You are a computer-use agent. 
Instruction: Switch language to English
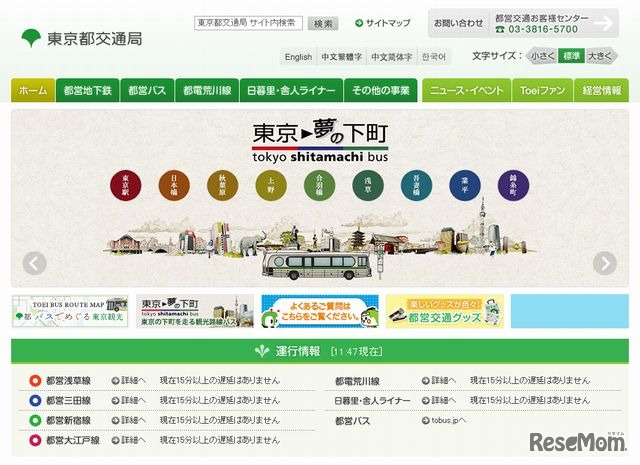(298, 57)
